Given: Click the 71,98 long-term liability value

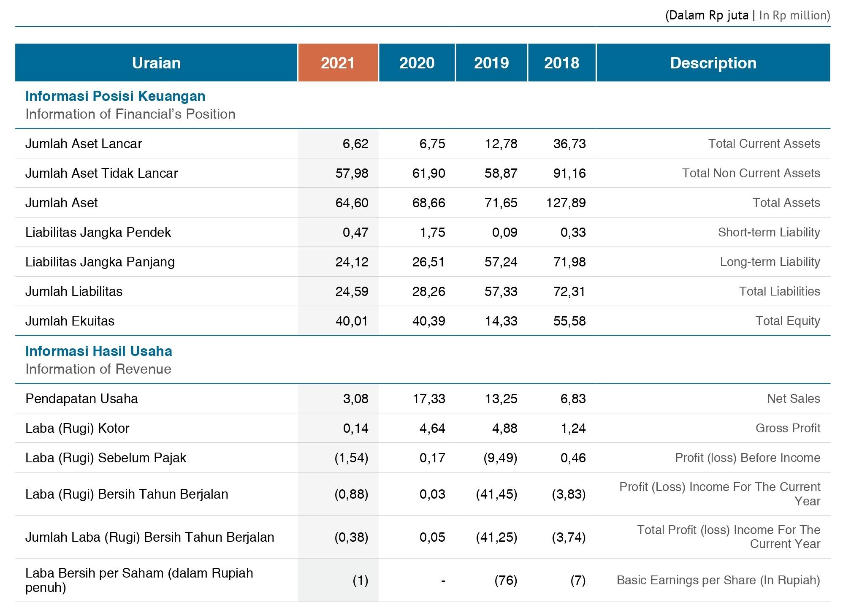Looking at the screenshot, I should point(569,262).
